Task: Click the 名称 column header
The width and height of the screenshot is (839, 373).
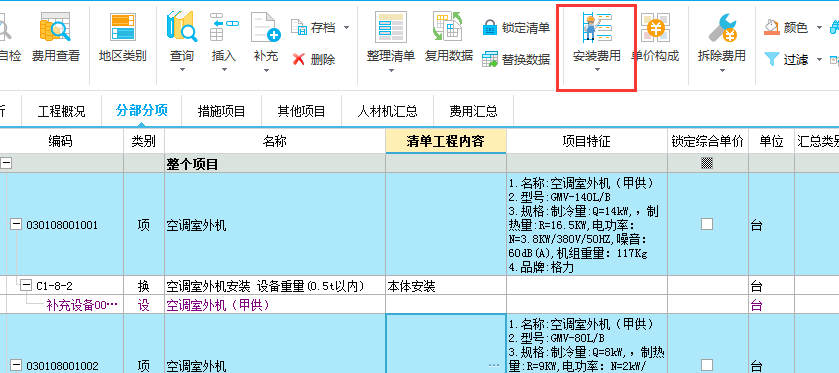Action: coord(275,141)
